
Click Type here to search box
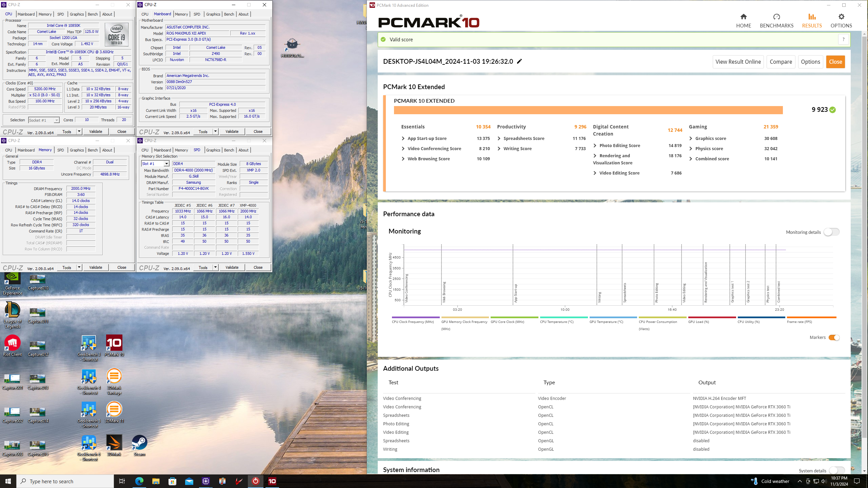[x=65, y=481]
